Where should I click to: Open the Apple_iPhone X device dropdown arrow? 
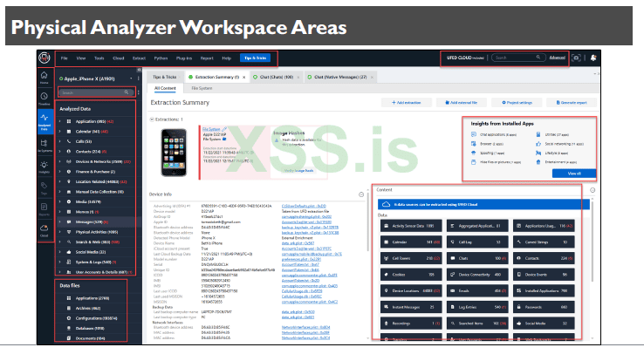click(132, 78)
